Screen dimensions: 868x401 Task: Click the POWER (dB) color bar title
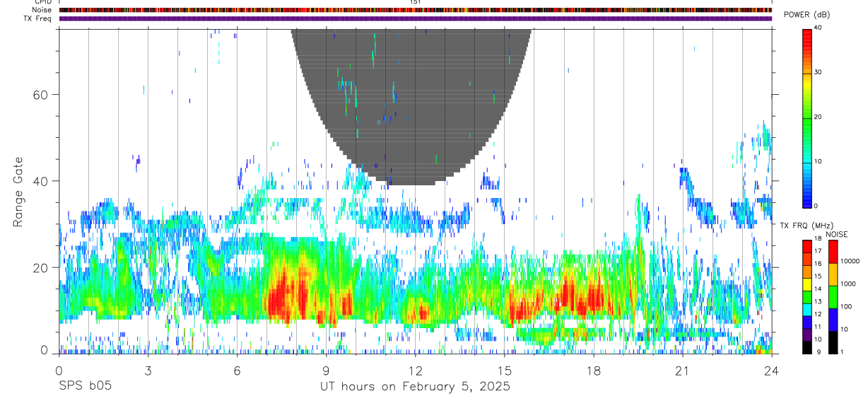click(x=807, y=15)
